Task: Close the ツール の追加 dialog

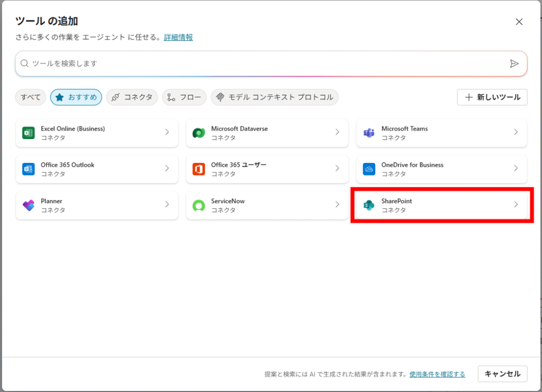Action: [x=519, y=22]
